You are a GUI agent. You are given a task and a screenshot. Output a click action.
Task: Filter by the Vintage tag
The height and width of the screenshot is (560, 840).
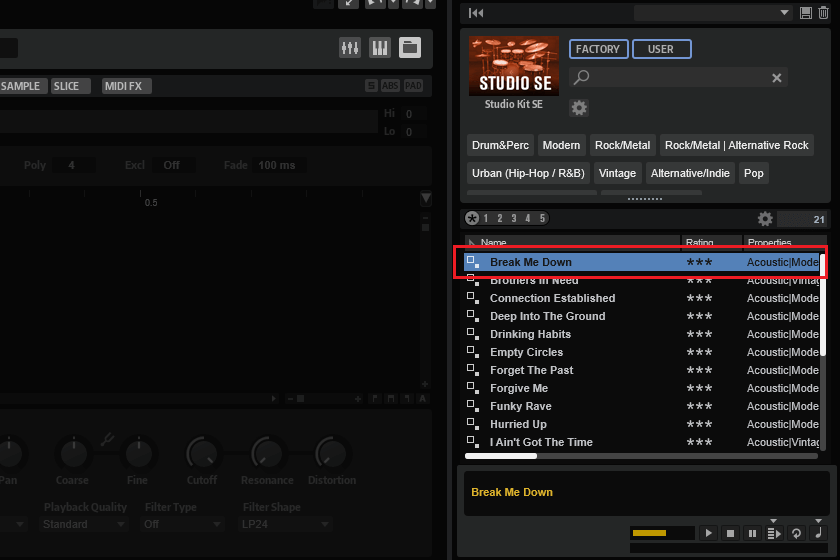pos(617,173)
